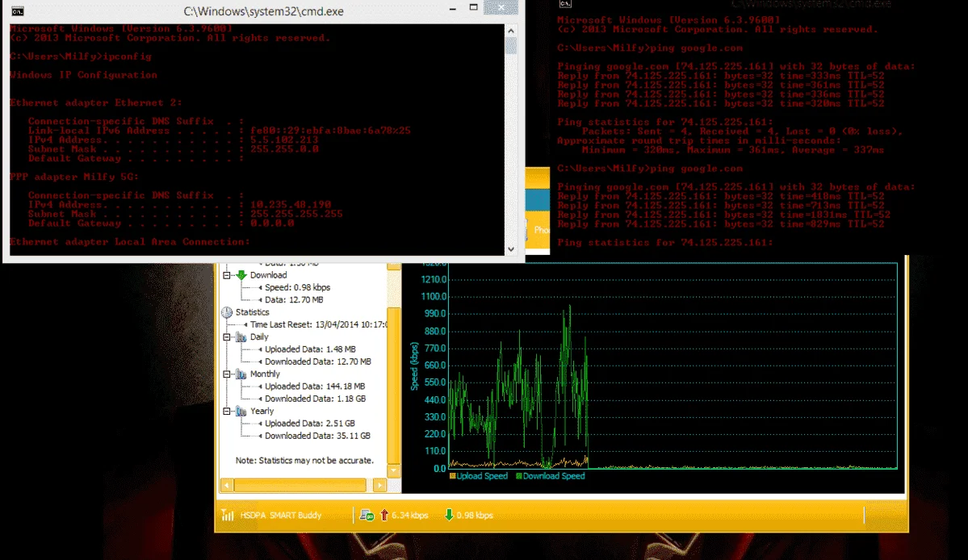This screenshot has height=560, width=968.
Task: Click the IPv4 address 5.5.102.213 line
Action: (x=174, y=140)
